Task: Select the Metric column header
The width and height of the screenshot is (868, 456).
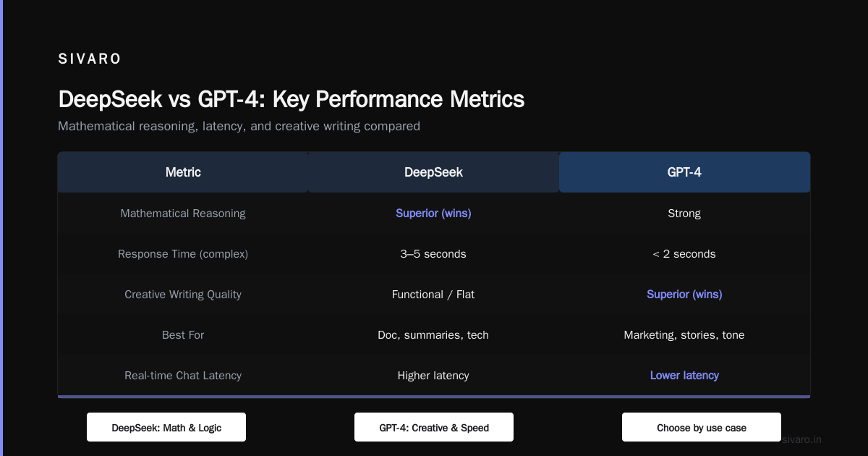Action: pyautogui.click(x=183, y=172)
